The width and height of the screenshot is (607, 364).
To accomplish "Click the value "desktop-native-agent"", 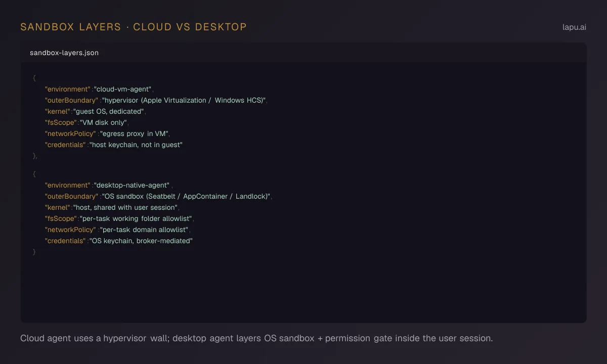I will [133, 185].
